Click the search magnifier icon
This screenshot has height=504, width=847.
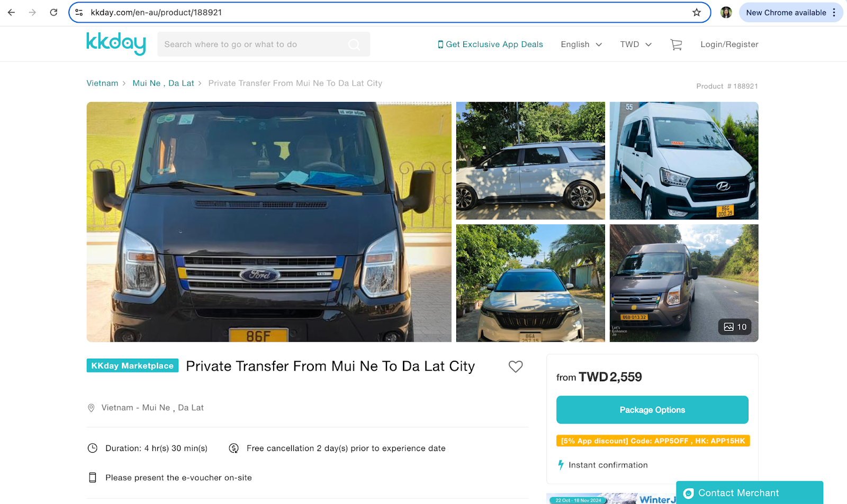point(354,44)
